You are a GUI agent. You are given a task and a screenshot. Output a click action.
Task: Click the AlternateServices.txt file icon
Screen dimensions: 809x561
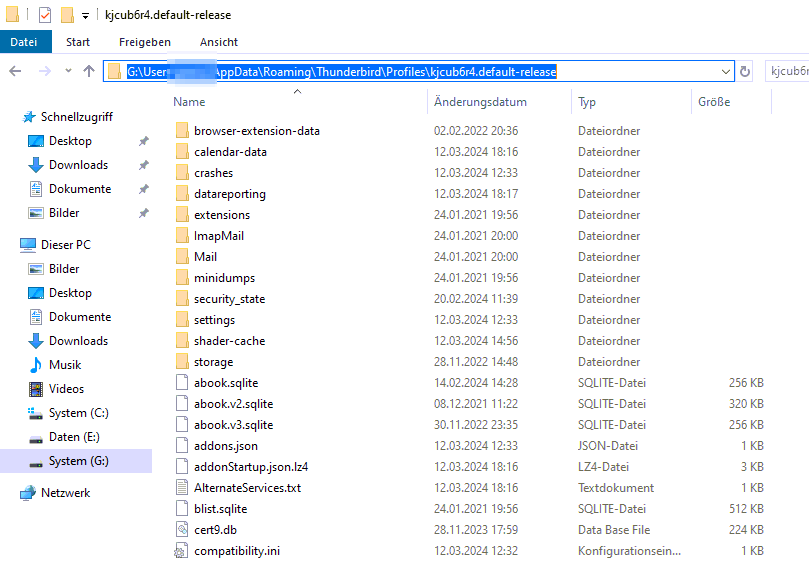(182, 488)
